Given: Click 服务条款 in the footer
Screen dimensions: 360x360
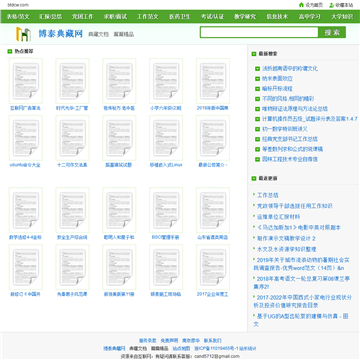Looking at the screenshot, I should coord(148,341).
